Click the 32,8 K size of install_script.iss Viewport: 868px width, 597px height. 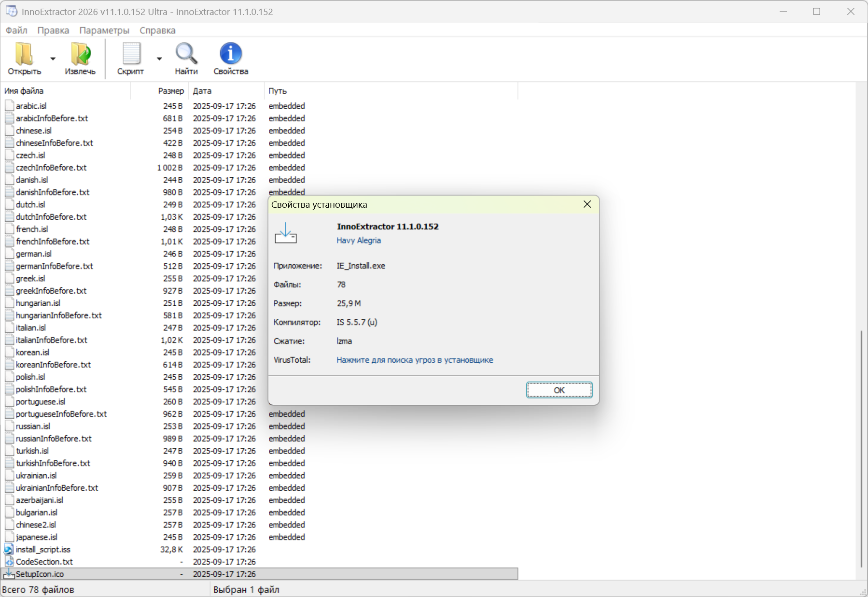point(172,549)
